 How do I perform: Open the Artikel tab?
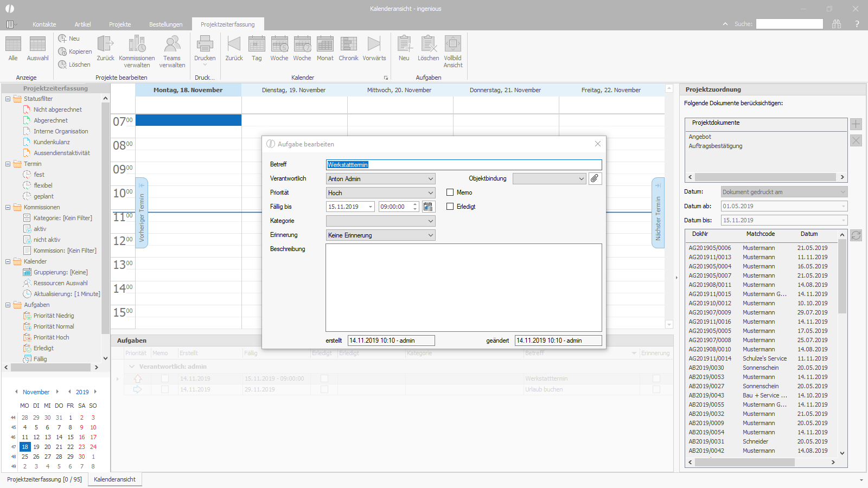tap(82, 24)
